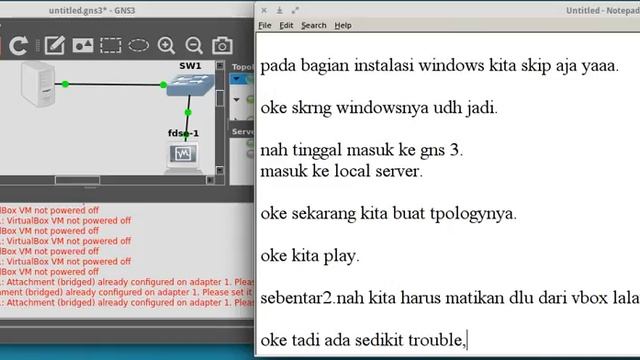Click GNS3 reload all devices icon
Image resolution: width=640 pixels, height=360 pixels.
click(18, 45)
